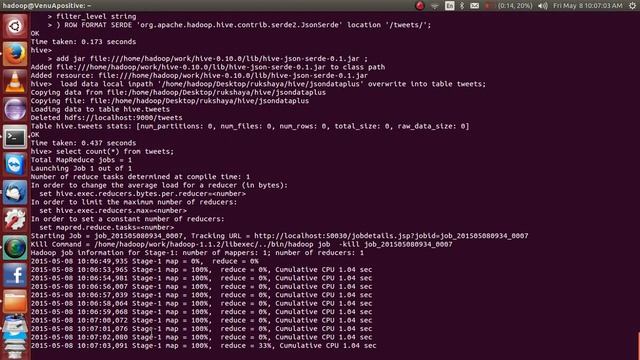Open the Files folder icon in launcher

(15, 302)
